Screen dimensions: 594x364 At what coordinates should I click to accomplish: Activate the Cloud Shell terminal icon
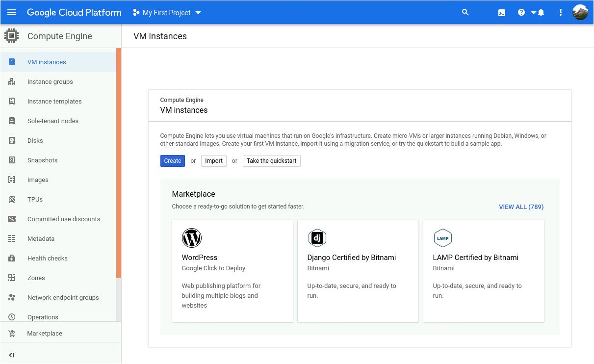[502, 13]
